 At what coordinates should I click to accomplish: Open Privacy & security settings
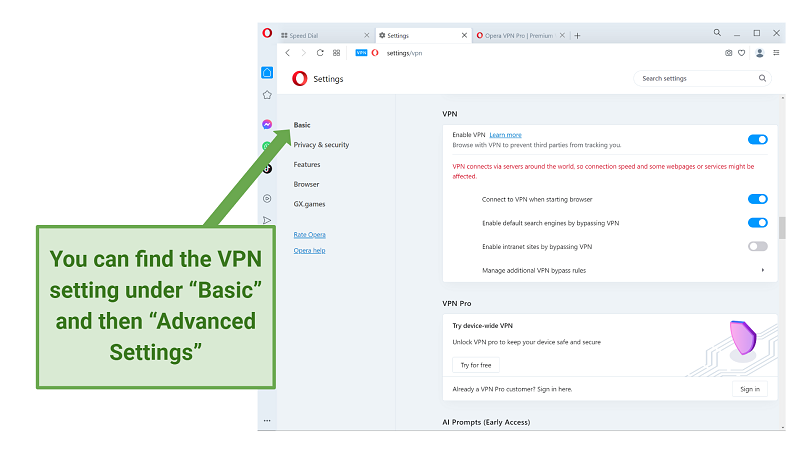[321, 145]
